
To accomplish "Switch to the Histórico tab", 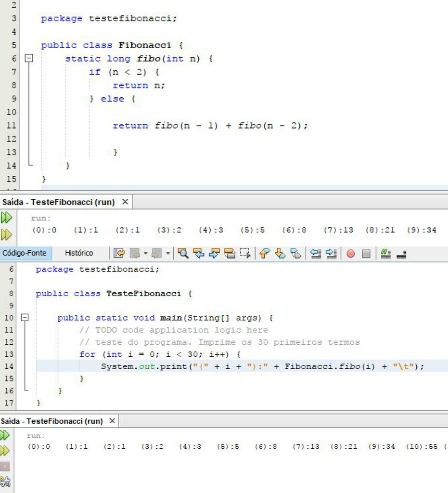I will tap(79, 253).
